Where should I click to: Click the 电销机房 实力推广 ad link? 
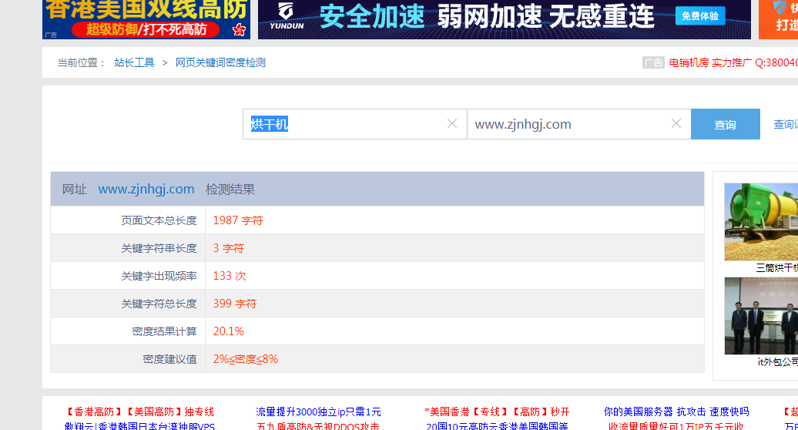[x=733, y=63]
